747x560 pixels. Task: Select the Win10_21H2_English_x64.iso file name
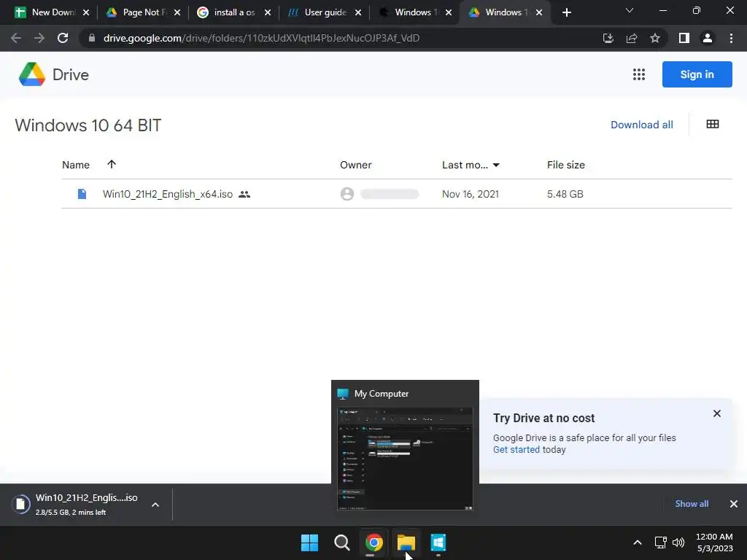[168, 194]
